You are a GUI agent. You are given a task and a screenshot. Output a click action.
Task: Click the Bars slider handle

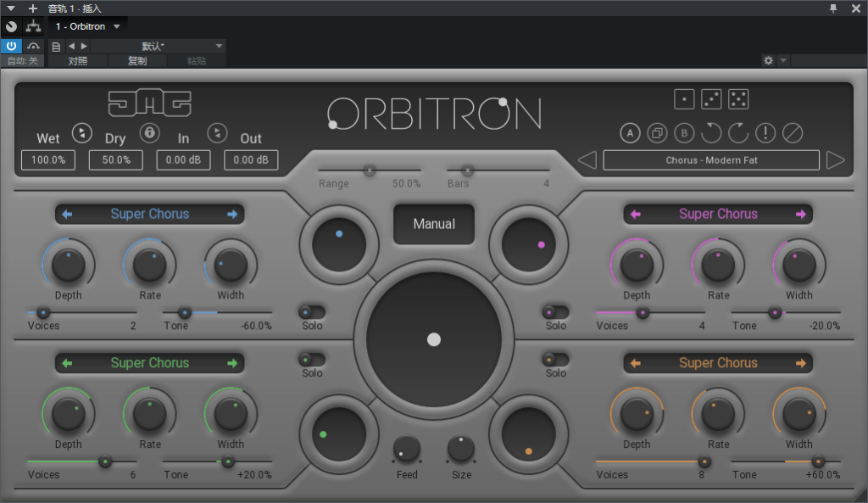468,170
